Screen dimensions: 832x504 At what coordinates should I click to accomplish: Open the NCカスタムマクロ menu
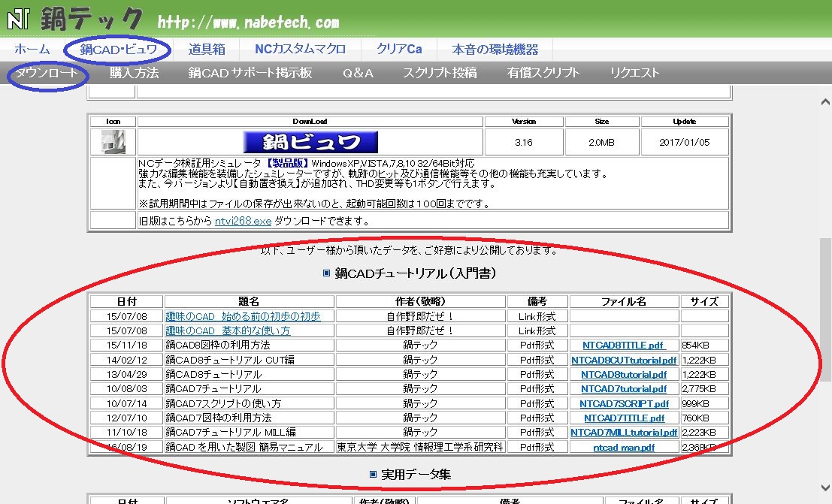[x=301, y=50]
